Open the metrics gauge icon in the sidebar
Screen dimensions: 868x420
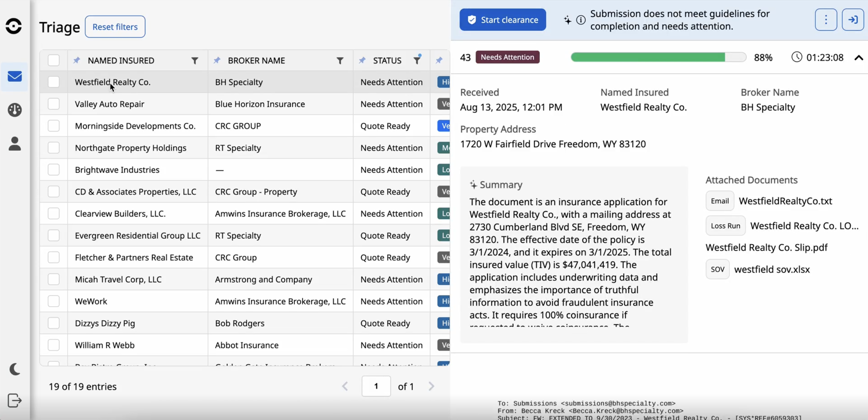coord(15,110)
